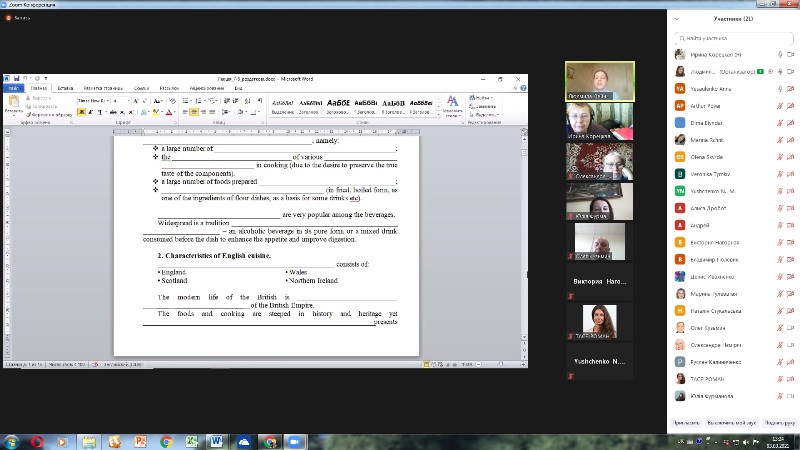The width and height of the screenshot is (800, 450).
Task: Open the File tab in Word
Action: [14, 88]
